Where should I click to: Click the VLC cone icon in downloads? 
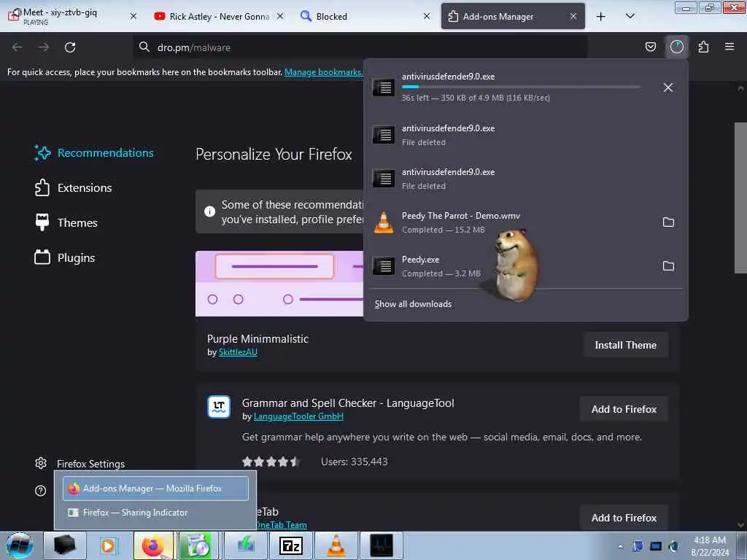click(384, 222)
